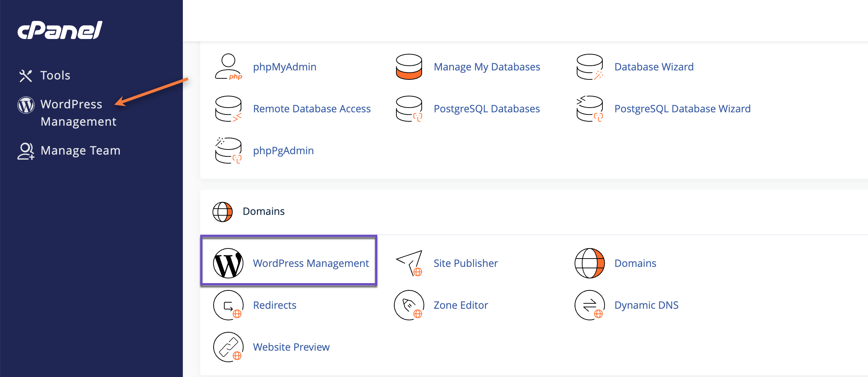This screenshot has width=868, height=377.
Task: Open the Database Wizard icon
Action: (589, 67)
